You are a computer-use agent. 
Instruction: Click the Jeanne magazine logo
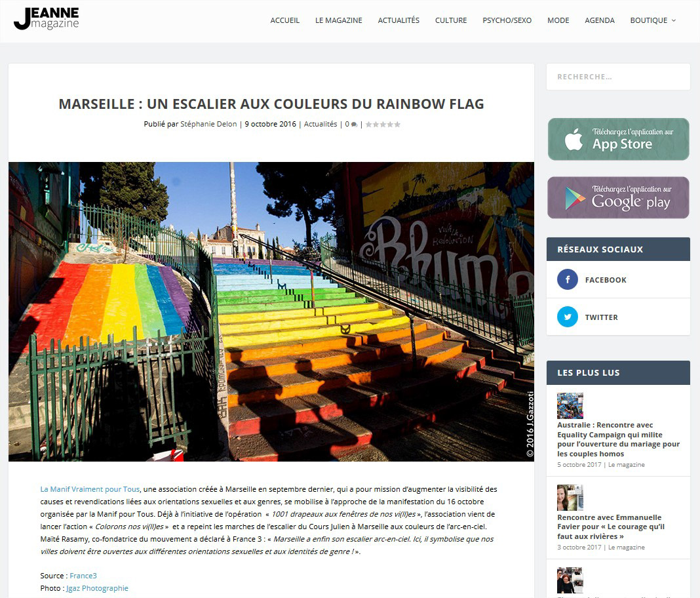pos(47,19)
